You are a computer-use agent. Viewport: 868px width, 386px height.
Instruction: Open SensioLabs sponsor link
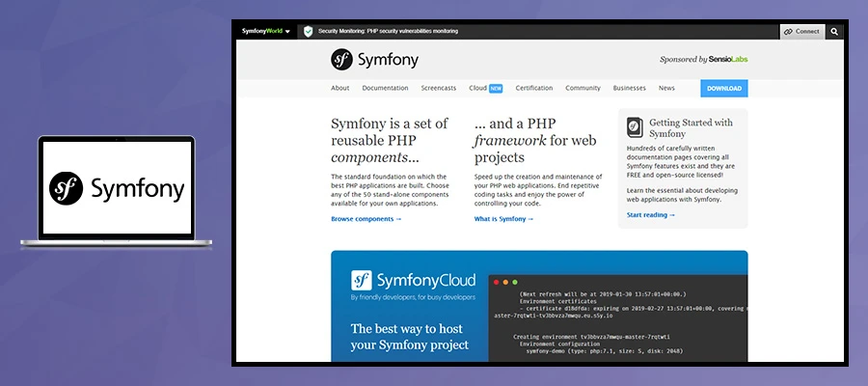click(x=728, y=59)
